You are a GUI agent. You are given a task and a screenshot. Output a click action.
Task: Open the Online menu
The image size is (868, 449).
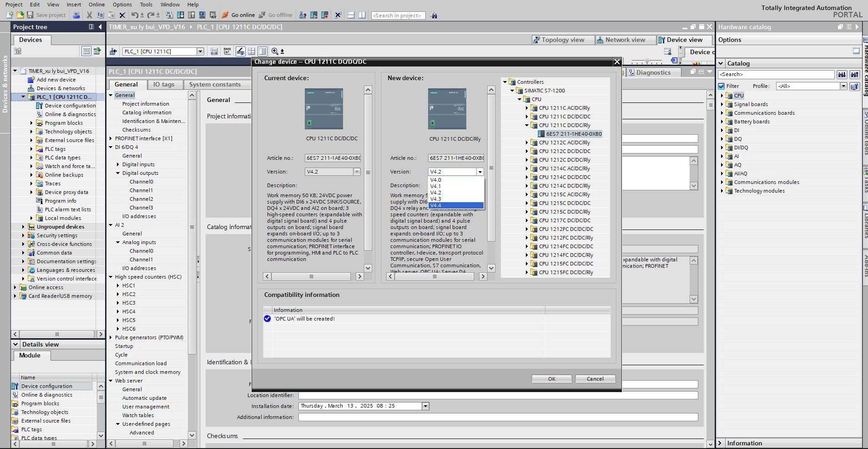point(96,5)
